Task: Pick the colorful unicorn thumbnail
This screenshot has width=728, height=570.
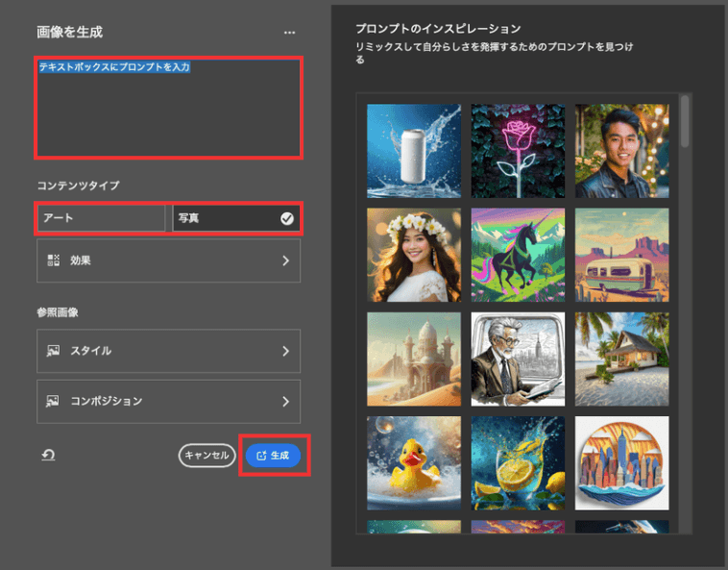Action: point(518,255)
